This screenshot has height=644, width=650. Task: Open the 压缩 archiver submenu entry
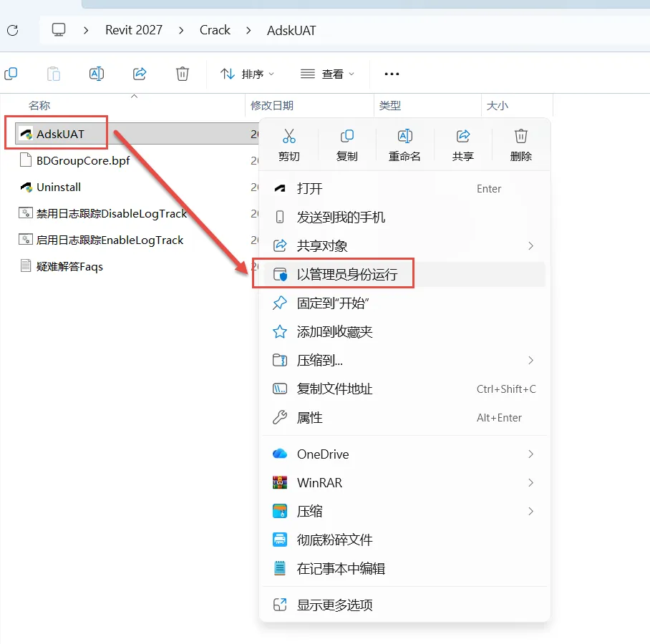404,512
